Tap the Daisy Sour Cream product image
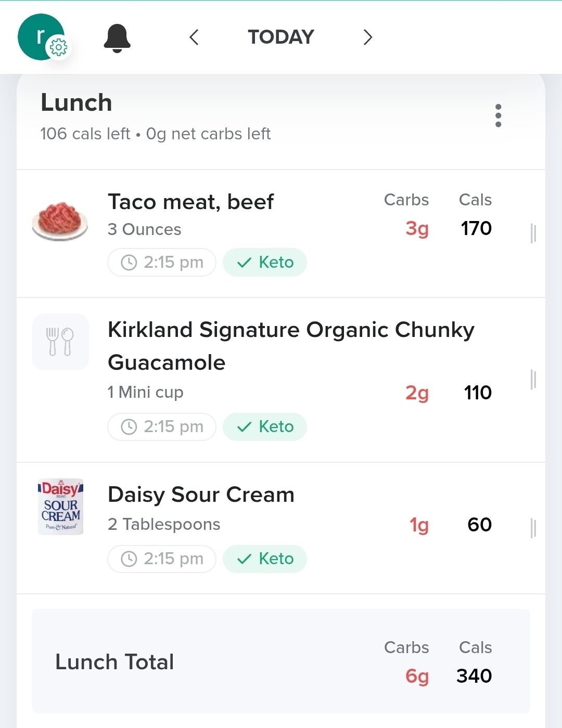 pyautogui.click(x=60, y=506)
